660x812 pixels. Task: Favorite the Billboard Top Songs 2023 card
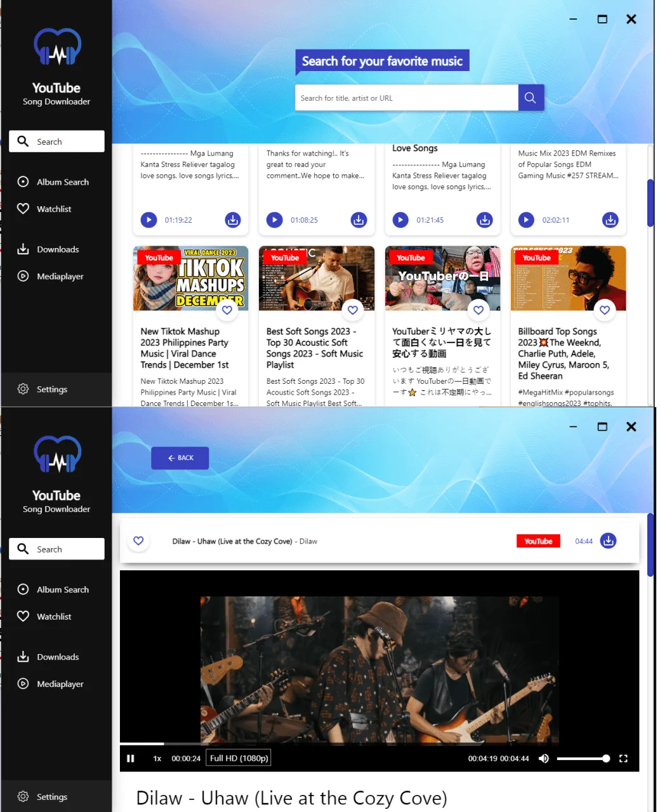pyautogui.click(x=605, y=310)
